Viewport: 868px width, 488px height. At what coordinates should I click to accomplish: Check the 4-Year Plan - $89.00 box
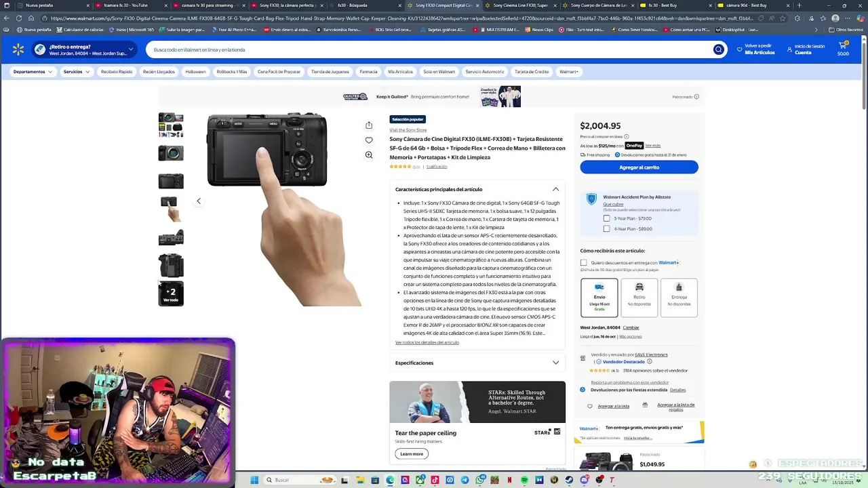pyautogui.click(x=606, y=228)
